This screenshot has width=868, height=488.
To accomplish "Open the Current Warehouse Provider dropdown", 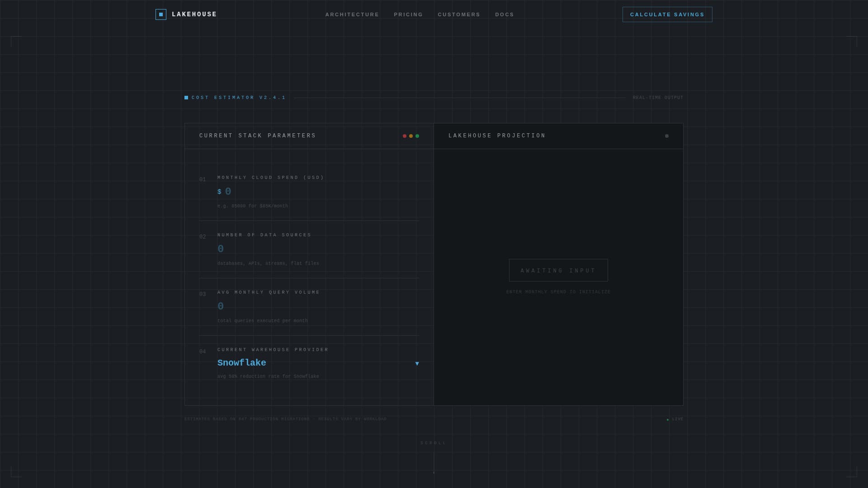I will [318, 363].
